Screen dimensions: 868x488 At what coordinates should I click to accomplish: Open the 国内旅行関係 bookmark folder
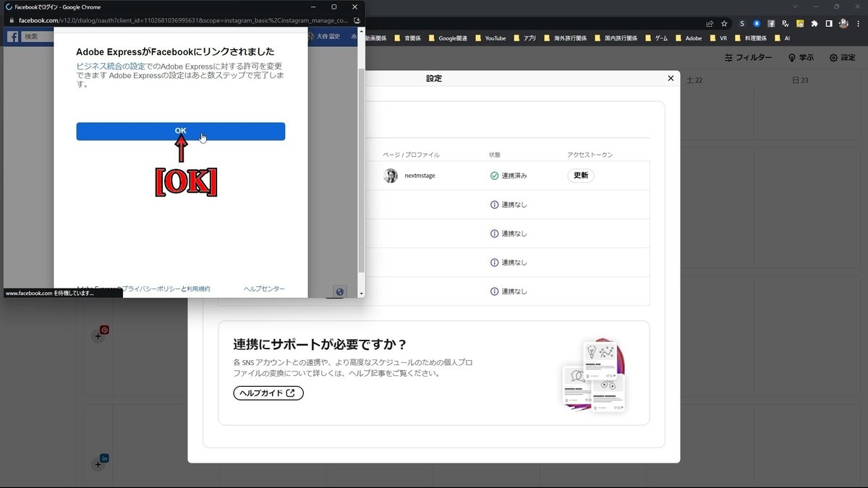pos(615,38)
